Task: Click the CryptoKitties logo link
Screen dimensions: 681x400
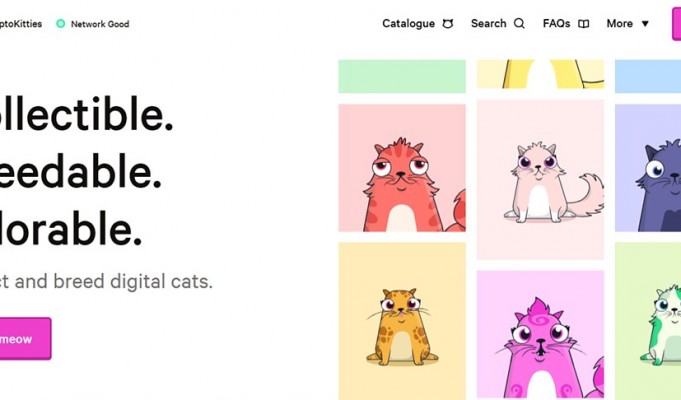Action: tap(21, 24)
